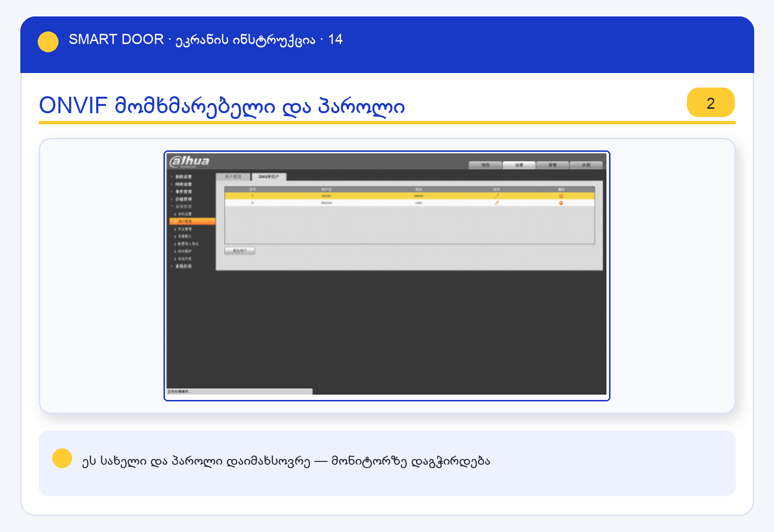Click the highlighted white tab in the top-right tab row
The image size is (774, 532).
click(519, 165)
